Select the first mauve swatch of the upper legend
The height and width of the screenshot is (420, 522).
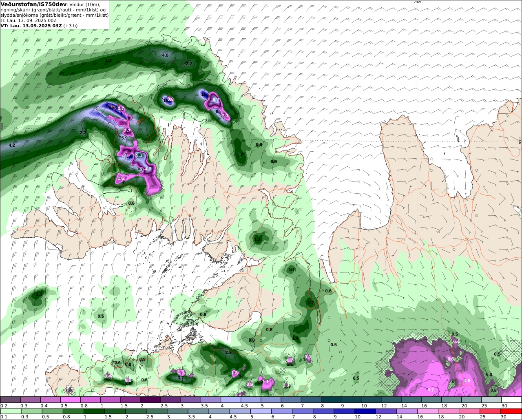tap(10, 400)
